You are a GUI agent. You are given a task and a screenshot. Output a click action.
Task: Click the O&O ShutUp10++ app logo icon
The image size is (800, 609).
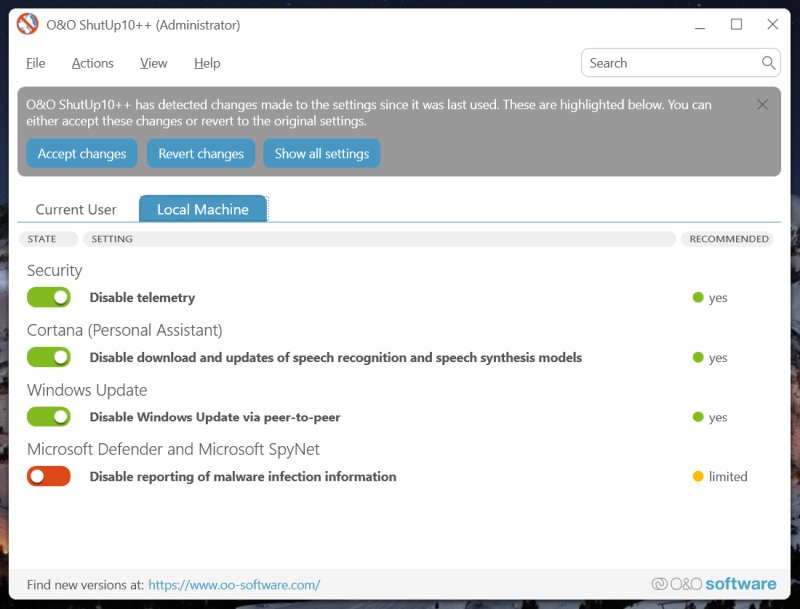(x=27, y=25)
